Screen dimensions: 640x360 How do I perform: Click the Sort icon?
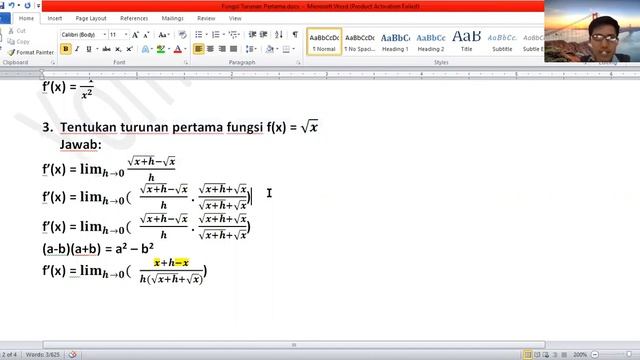(x=279, y=34)
